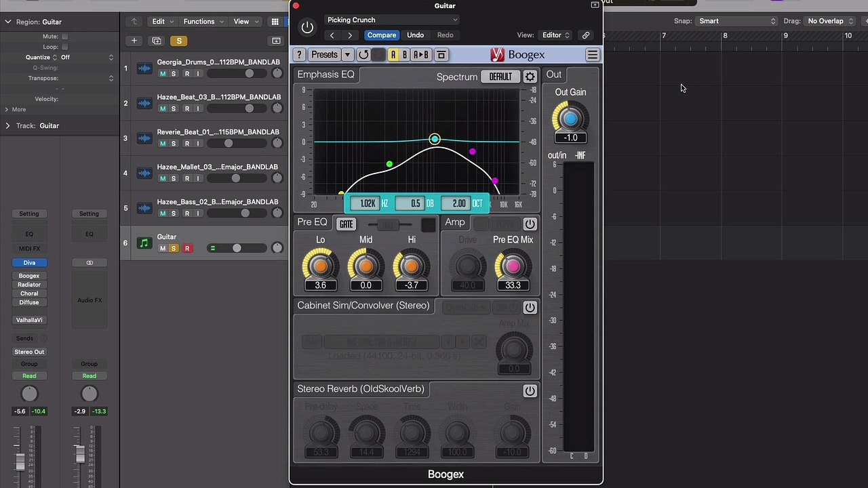This screenshot has width=868, height=488.
Task: Click the grid view icon in tracks toolbar
Action: point(275,22)
